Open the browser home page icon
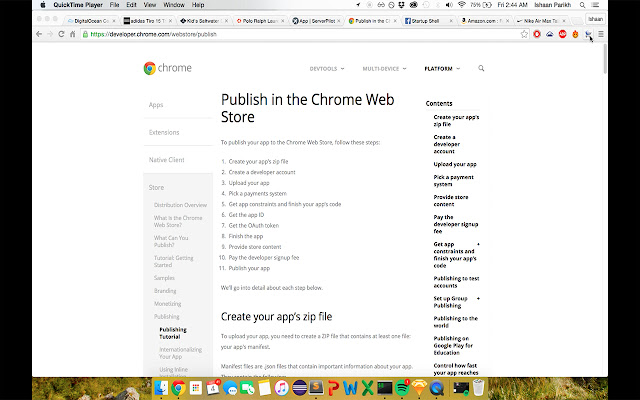 [x=72, y=34]
